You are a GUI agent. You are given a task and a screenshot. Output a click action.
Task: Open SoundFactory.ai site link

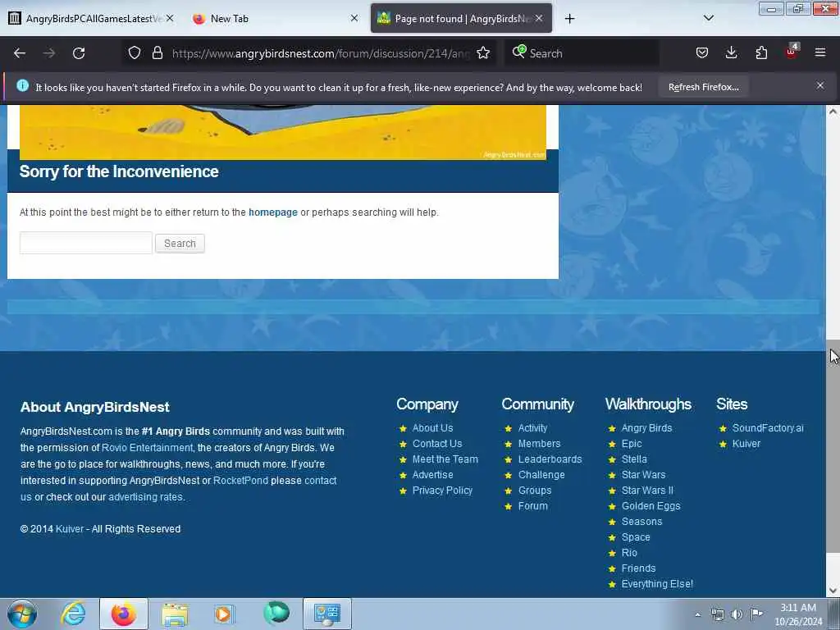point(768,428)
